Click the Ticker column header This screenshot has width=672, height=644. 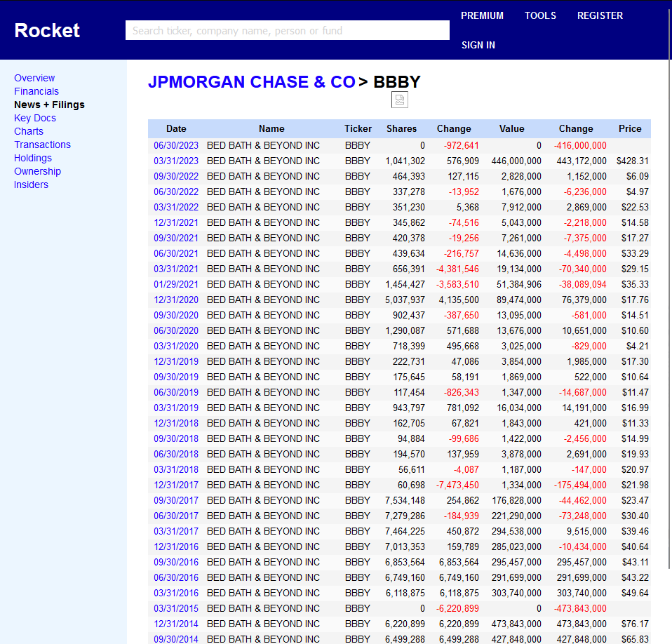358,128
